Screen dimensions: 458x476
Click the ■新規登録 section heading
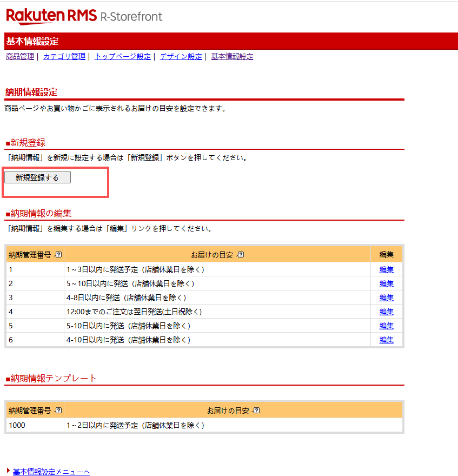(x=25, y=142)
